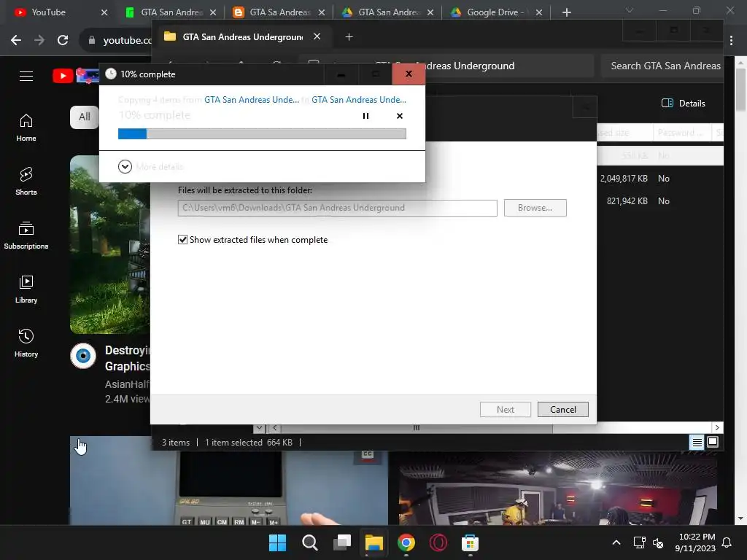Open the notifications bell
Screen dimensions: 747x560
(727, 542)
